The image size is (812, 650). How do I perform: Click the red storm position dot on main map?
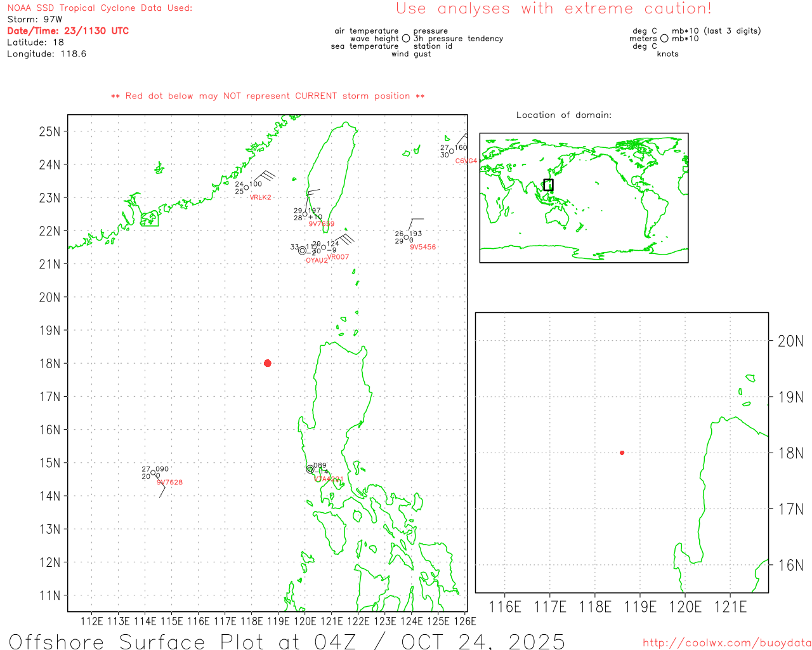[267, 363]
